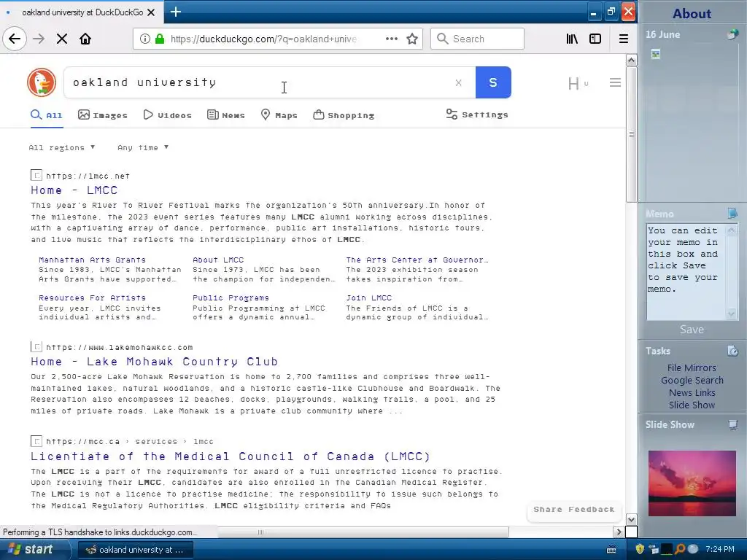747x560 pixels.
Task: Click the Share Feedback button
Action: click(x=573, y=509)
